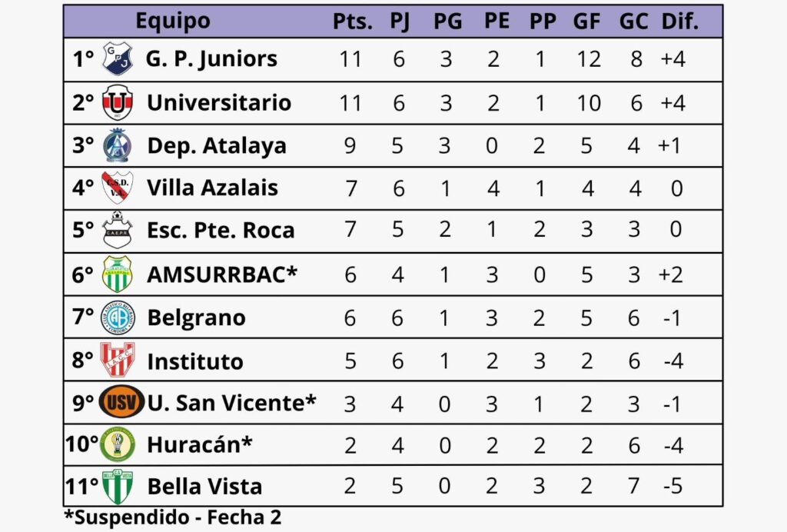Click the Esc. Pte. Roca crest
The image size is (787, 532).
coord(118,231)
